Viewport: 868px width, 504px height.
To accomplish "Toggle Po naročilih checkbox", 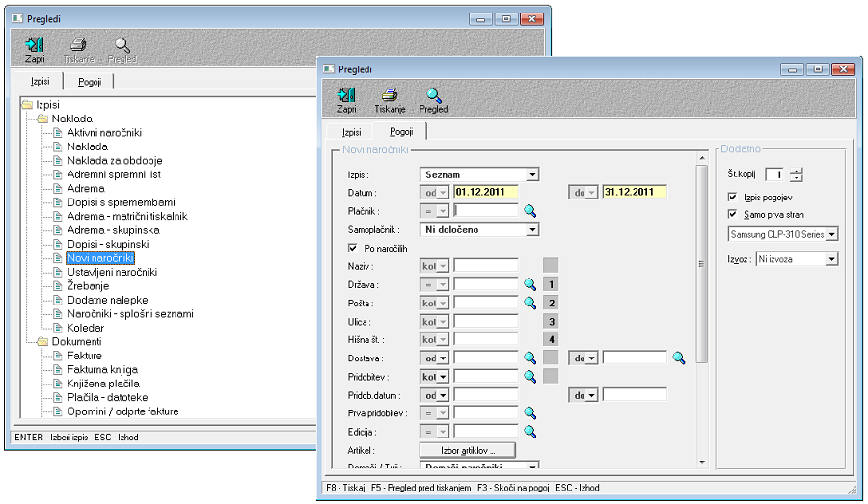I will [353, 248].
